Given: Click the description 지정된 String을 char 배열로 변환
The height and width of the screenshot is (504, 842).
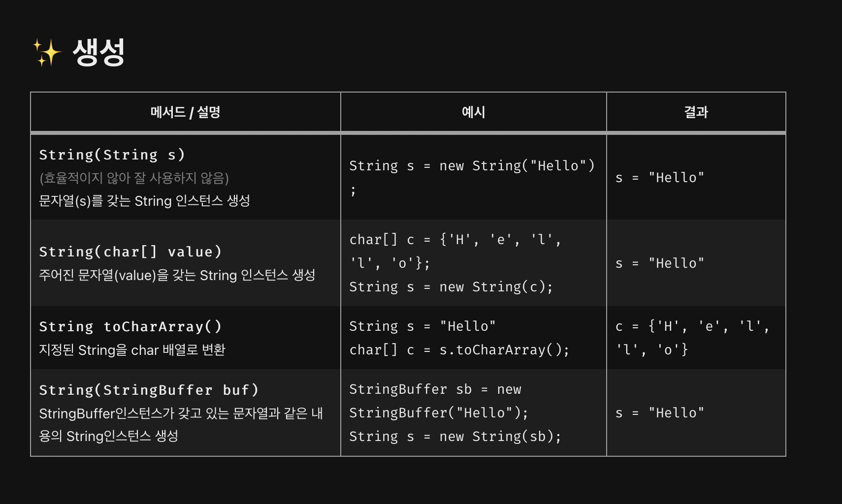Looking at the screenshot, I should coord(132,350).
